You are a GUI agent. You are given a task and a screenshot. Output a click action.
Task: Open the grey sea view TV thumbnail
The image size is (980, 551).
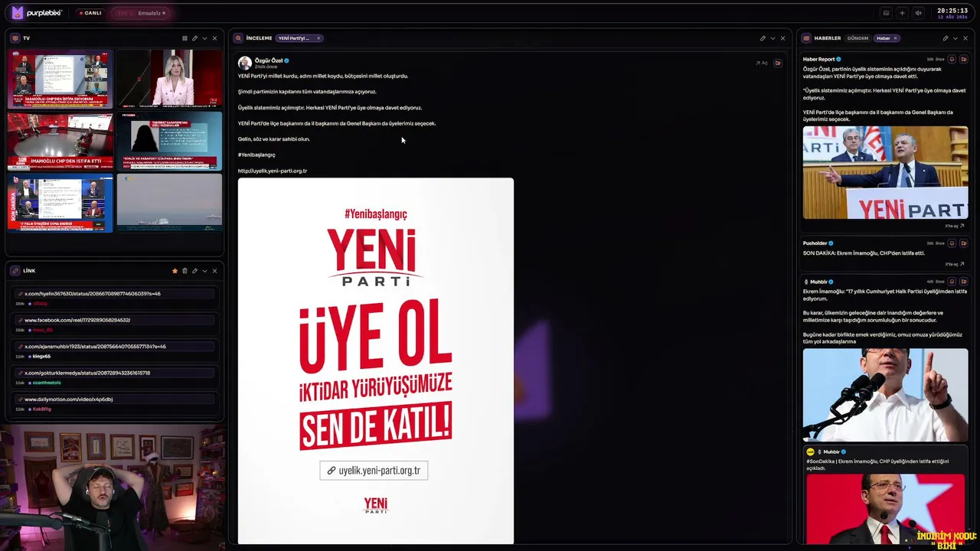click(x=169, y=203)
